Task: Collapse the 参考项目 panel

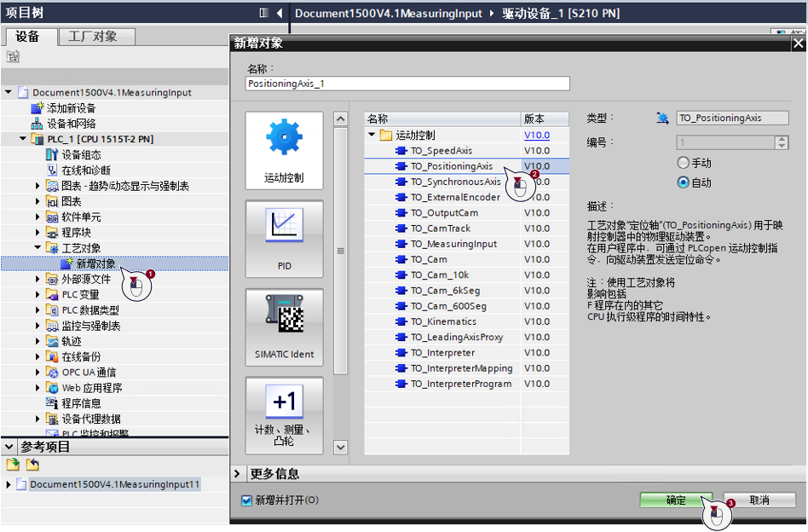Action: 9,447
